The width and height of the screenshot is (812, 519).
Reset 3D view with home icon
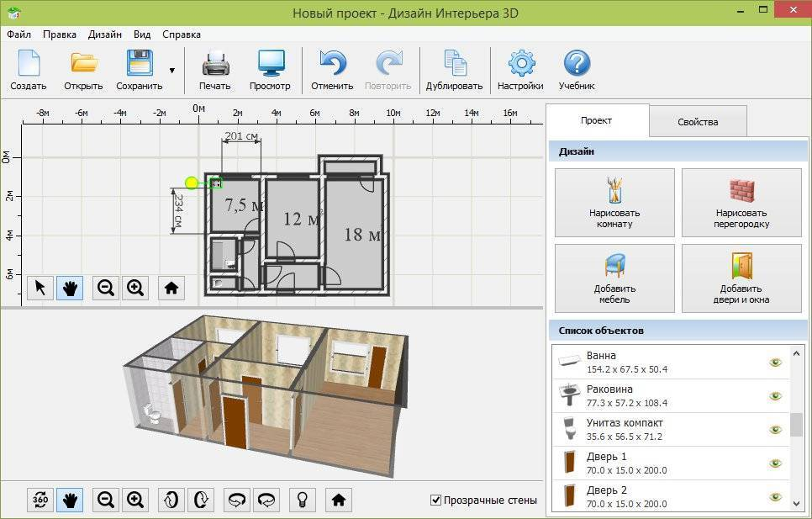coord(339,500)
